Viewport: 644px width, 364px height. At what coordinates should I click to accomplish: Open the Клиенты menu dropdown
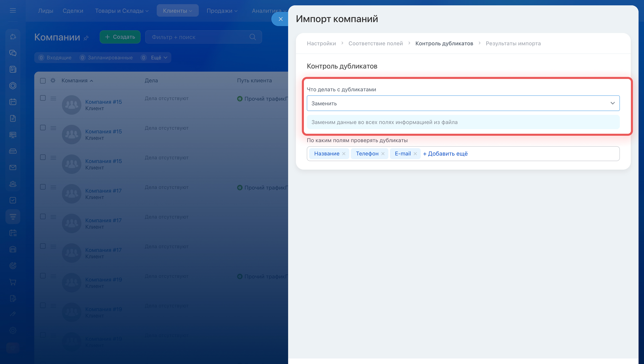point(177,11)
